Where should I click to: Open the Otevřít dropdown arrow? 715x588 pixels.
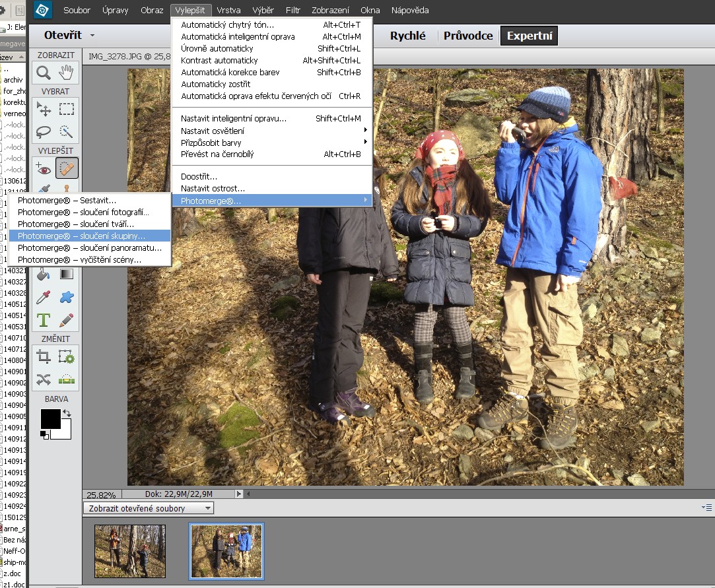92,36
